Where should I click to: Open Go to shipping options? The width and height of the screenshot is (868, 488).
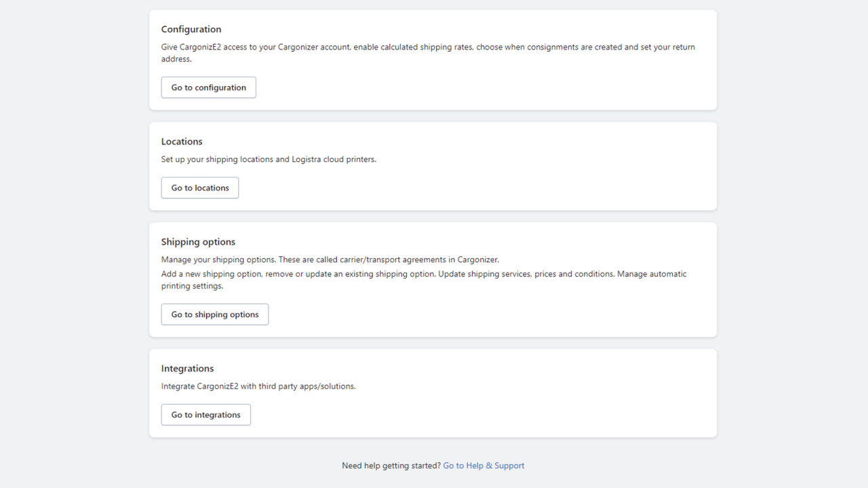point(215,314)
